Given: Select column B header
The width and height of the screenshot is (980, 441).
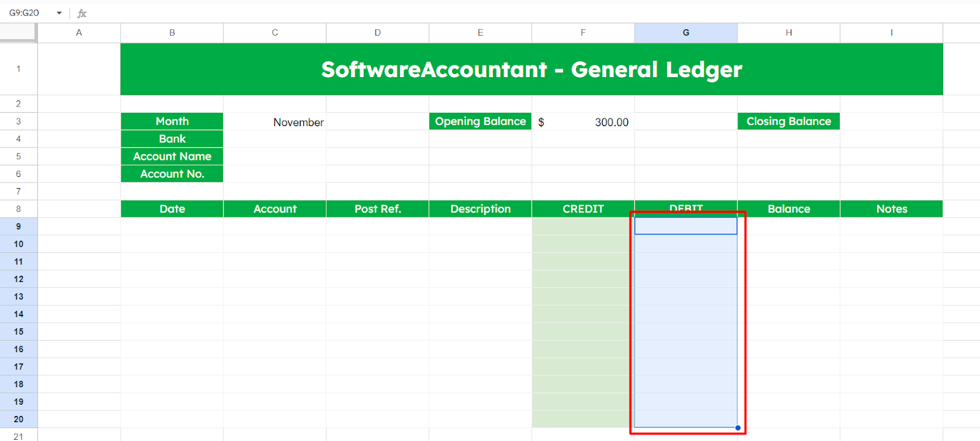Looking at the screenshot, I should (x=172, y=32).
